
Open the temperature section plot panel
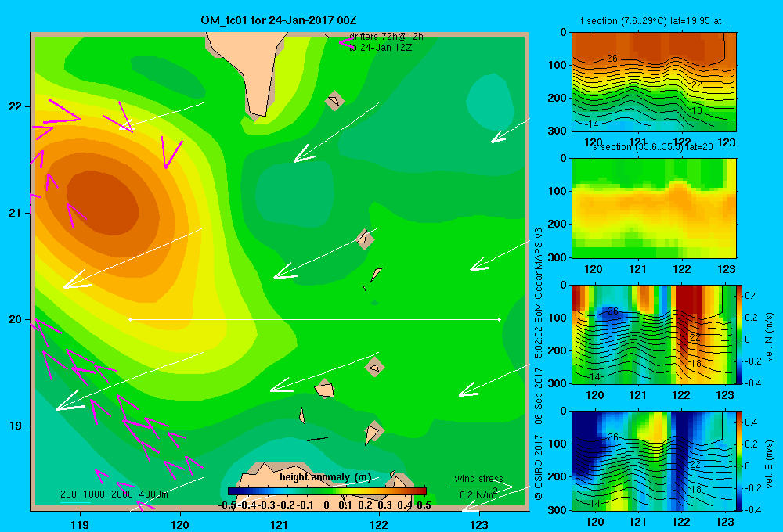click(x=654, y=82)
